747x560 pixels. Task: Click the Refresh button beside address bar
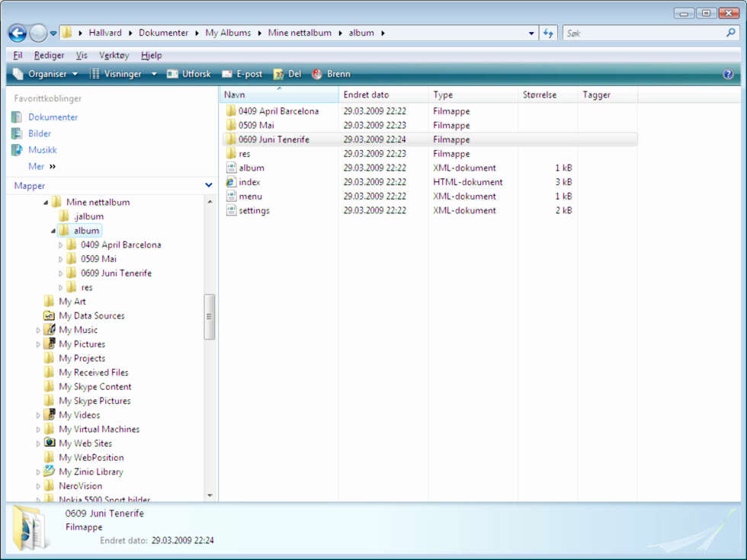(548, 34)
